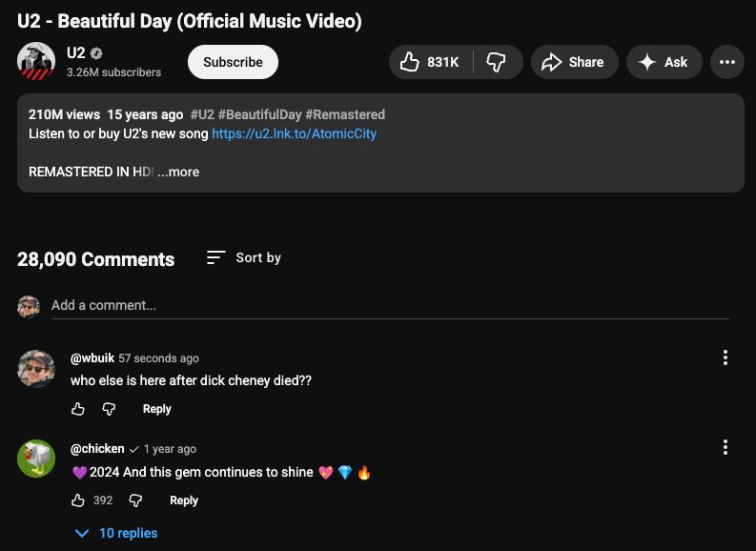Viewport: 756px width, 551px height.
Task: Dislike the video with thumbs-down button
Action: pyautogui.click(x=497, y=62)
